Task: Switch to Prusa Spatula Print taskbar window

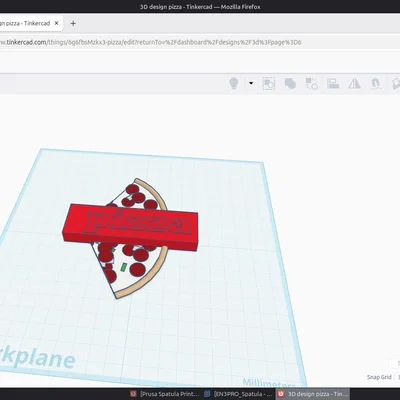Action: pos(166,394)
